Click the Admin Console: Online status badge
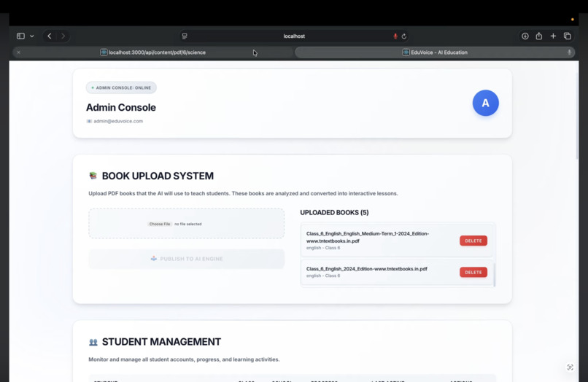This screenshot has height=382, width=588. (121, 87)
